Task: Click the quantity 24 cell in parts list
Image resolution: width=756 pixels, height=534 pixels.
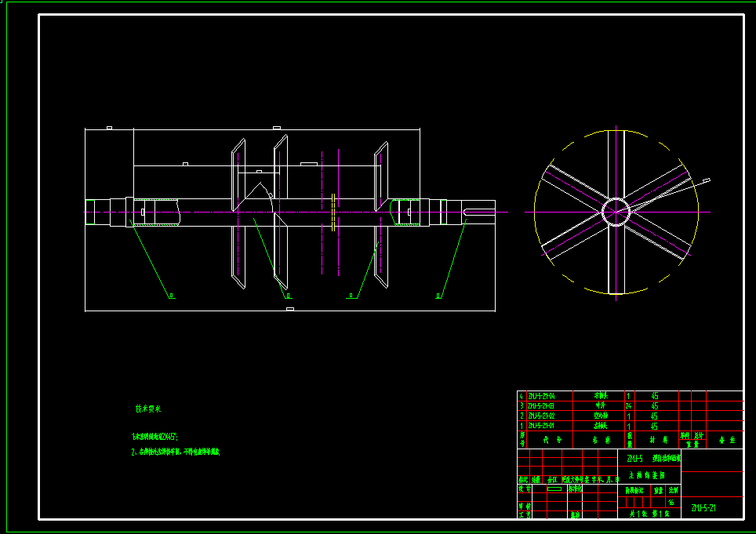Action: pos(628,406)
